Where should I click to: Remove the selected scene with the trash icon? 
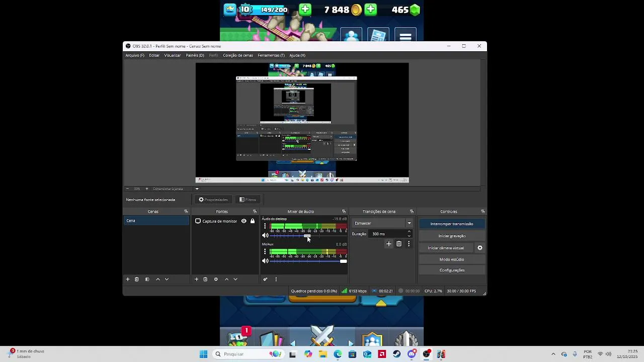tap(136, 279)
